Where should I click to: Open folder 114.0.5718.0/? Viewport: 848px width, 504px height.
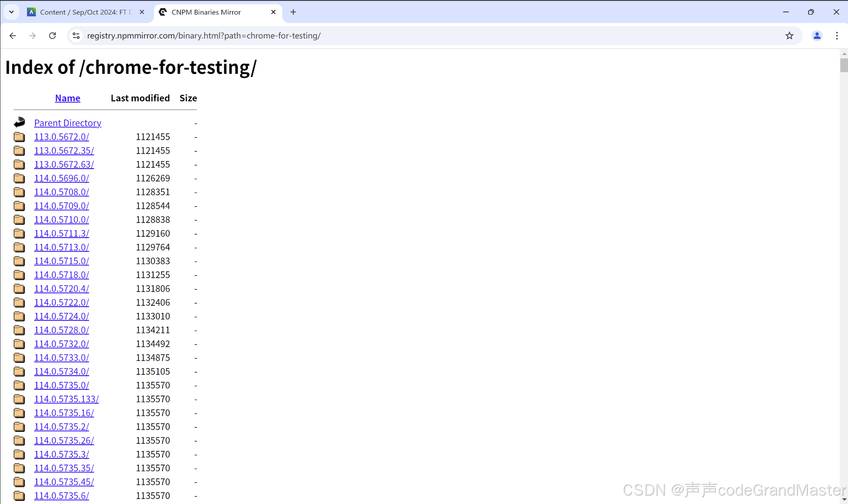tap(62, 275)
